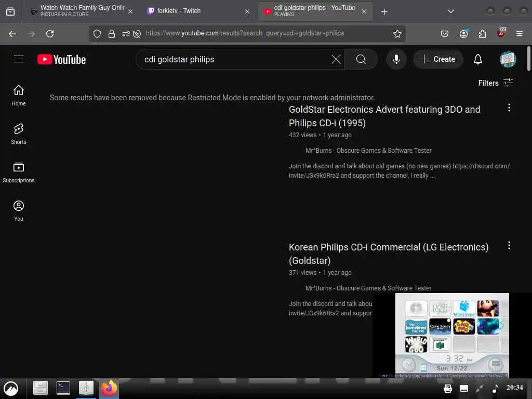
Task: Open Shorts in the sidebar
Action: (x=19, y=134)
